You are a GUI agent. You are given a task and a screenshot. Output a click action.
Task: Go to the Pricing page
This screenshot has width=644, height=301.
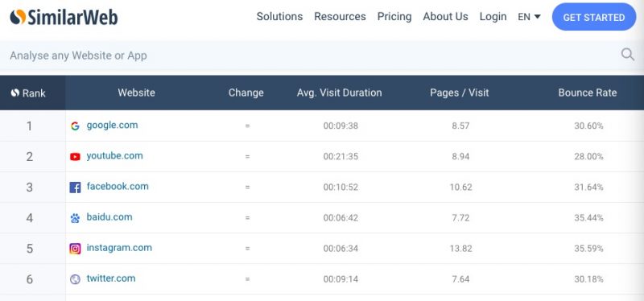[394, 16]
